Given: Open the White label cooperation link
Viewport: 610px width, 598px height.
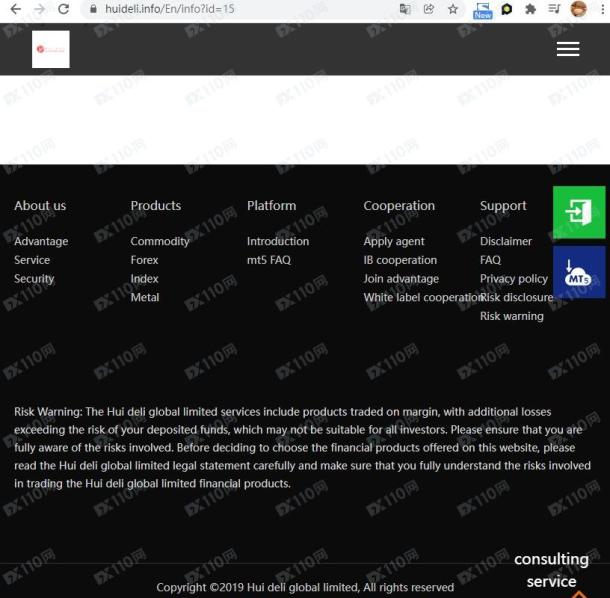Looking at the screenshot, I should coord(422,297).
